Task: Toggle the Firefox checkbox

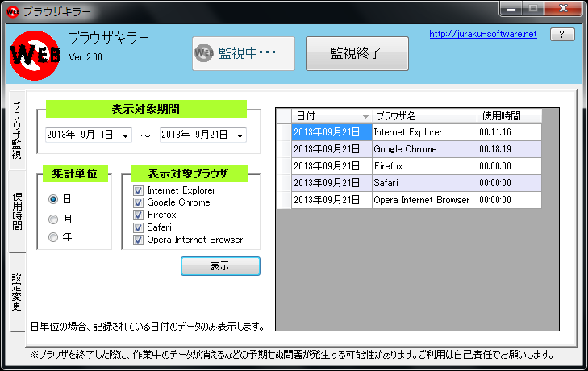Action: point(138,215)
